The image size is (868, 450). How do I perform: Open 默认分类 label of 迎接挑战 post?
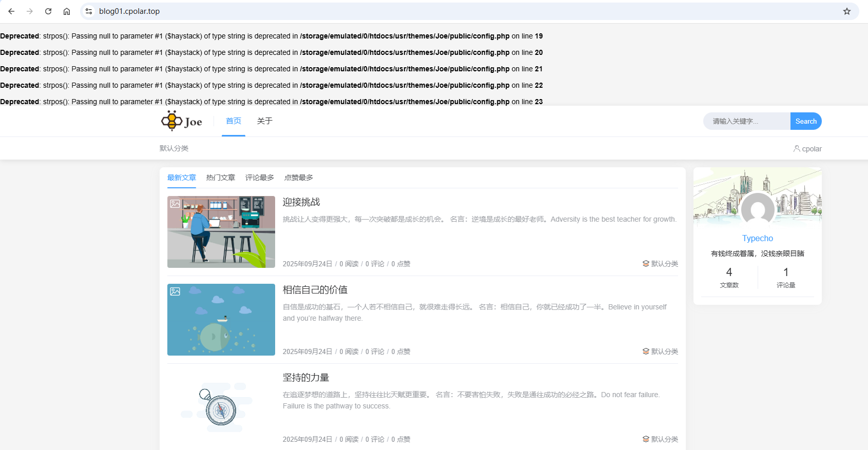pyautogui.click(x=665, y=264)
